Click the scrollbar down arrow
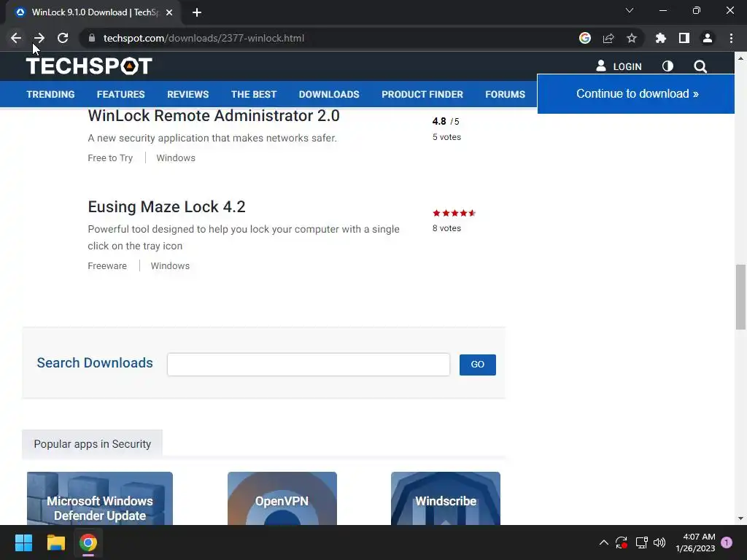The height and width of the screenshot is (560, 747). click(740, 518)
